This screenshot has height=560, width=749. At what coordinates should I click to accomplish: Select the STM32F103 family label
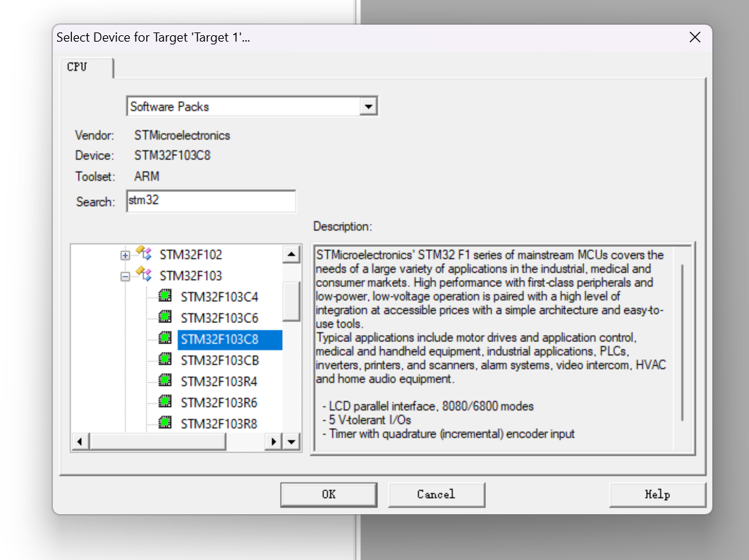point(190,276)
